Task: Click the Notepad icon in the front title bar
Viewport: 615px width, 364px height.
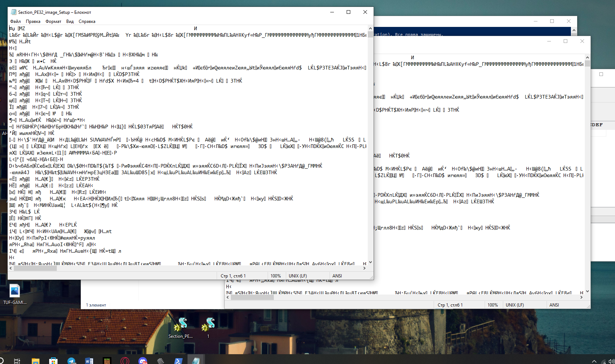Action: [14, 12]
